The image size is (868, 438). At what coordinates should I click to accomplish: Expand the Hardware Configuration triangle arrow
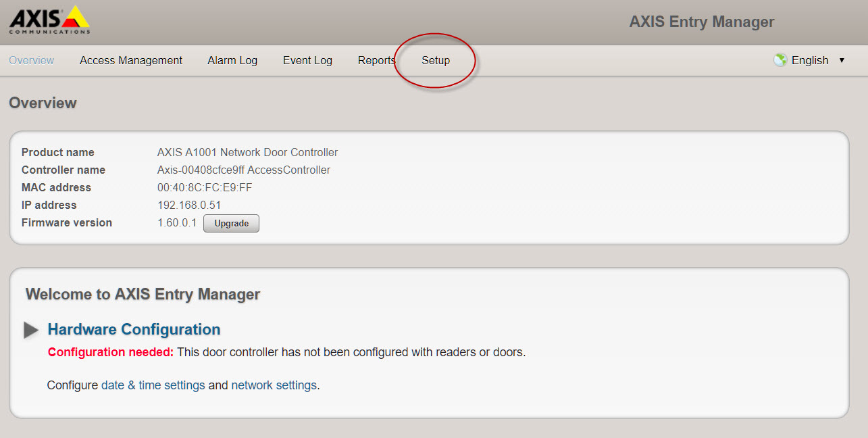[31, 330]
